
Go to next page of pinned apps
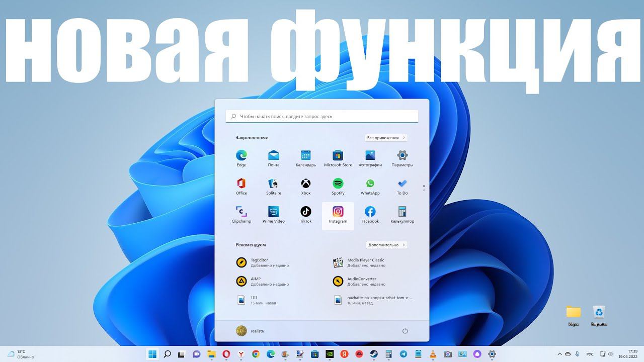pyautogui.click(x=424, y=190)
